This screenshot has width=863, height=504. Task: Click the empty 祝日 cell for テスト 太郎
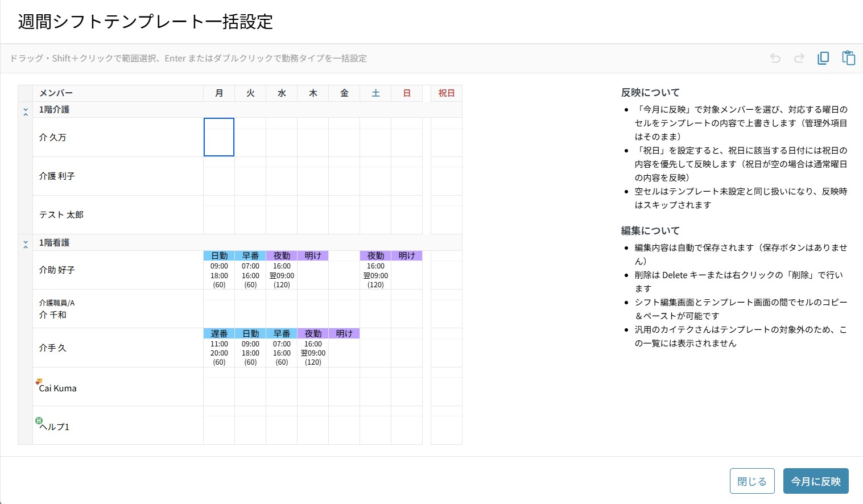(447, 215)
